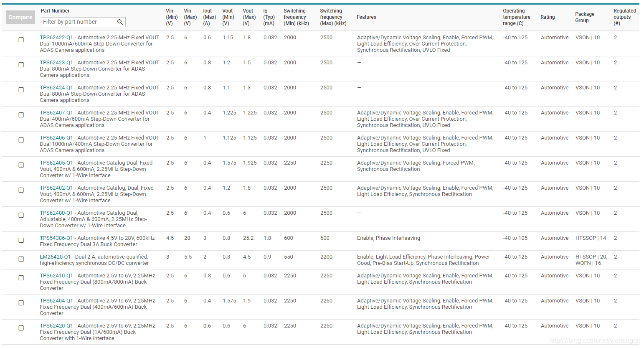This screenshot has width=644, height=348.
Task: Open the TPS62402-Q1 part description
Action: click(97, 194)
